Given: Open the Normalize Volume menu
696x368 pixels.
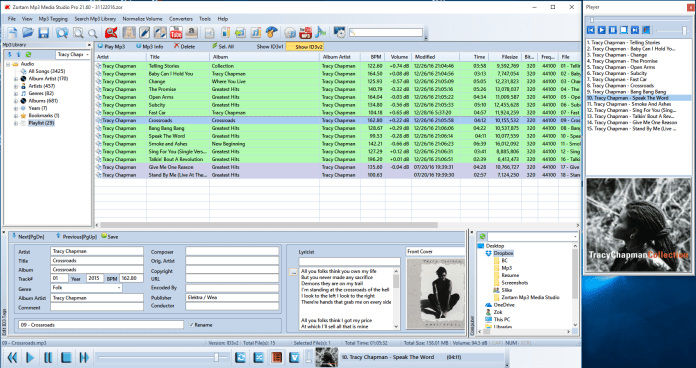Looking at the screenshot, I should click(x=142, y=19).
